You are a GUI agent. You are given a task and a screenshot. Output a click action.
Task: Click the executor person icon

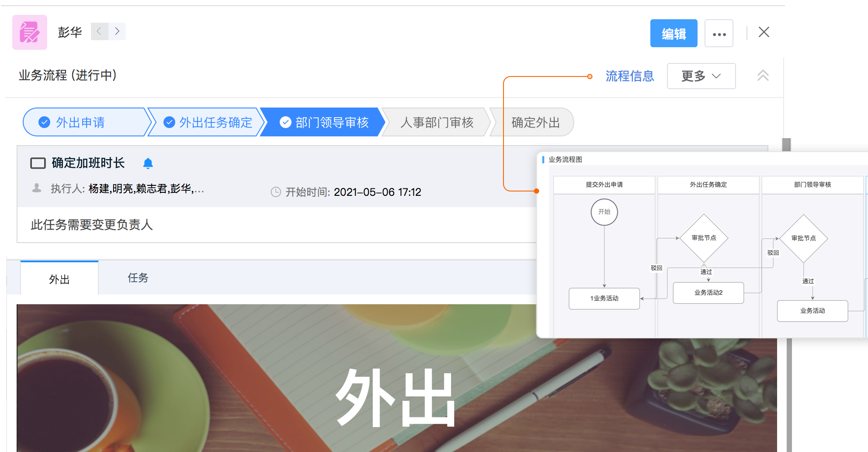[x=37, y=188]
